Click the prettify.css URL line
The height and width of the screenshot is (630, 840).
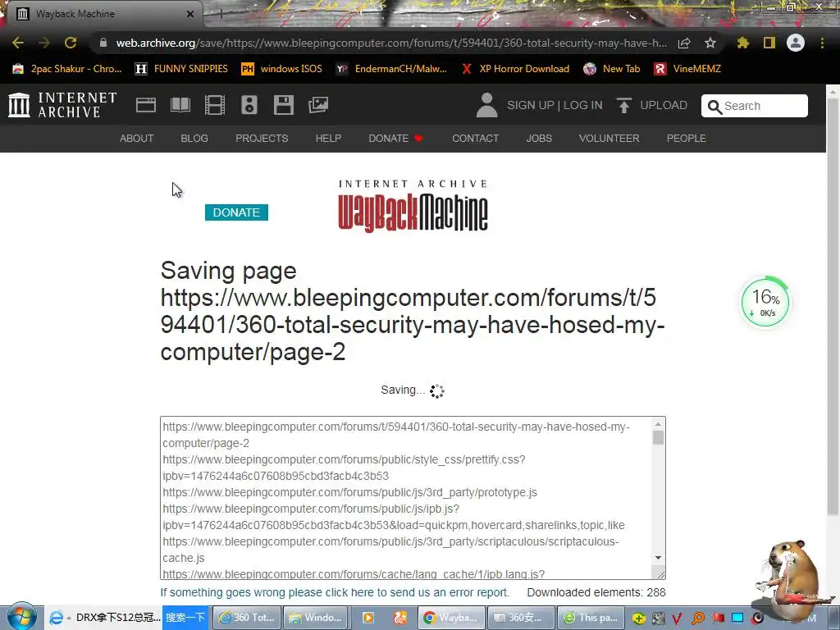point(344,468)
